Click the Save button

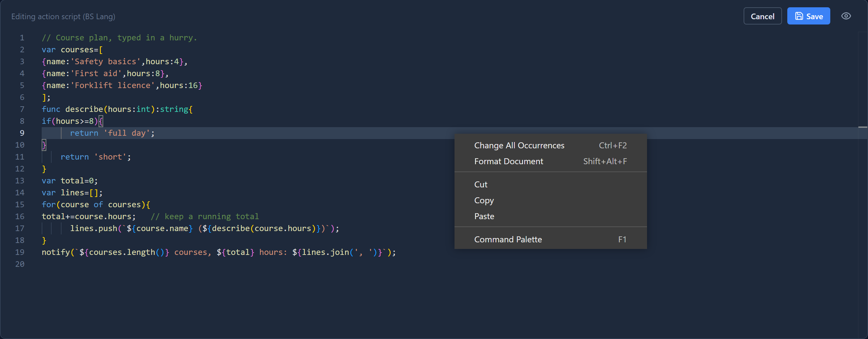(x=808, y=16)
